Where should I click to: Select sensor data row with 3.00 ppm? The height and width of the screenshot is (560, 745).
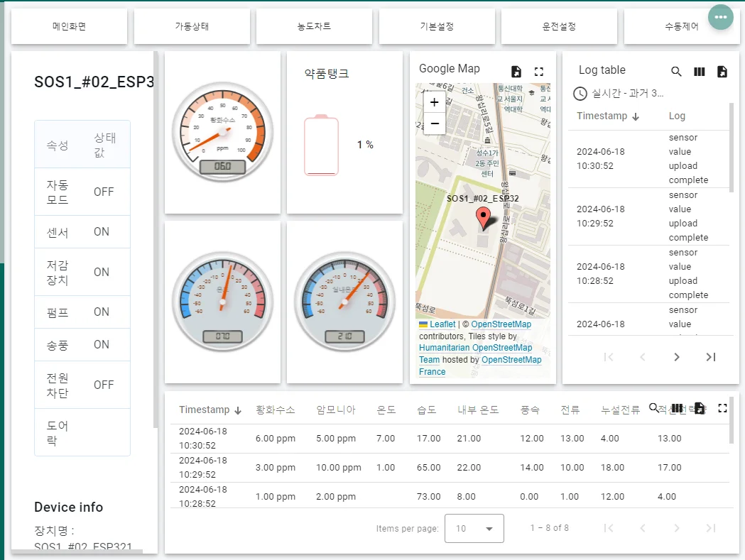450,468
